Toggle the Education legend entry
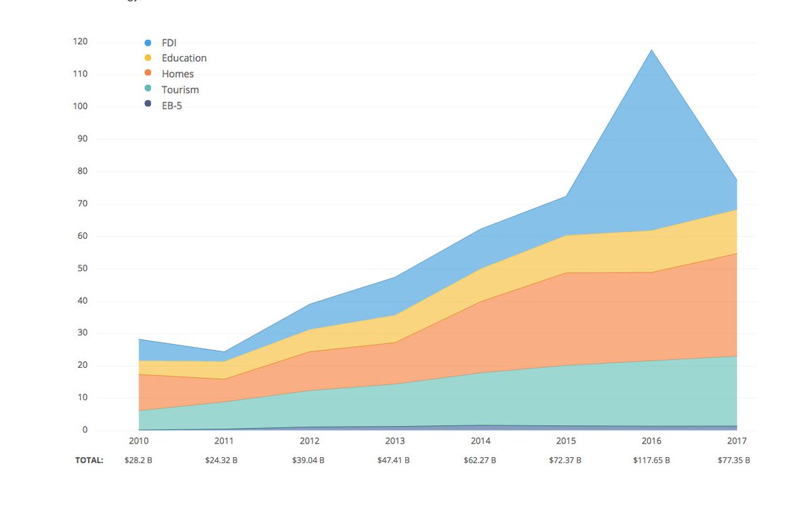Image resolution: width=812 pixels, height=520 pixels. coord(175,58)
